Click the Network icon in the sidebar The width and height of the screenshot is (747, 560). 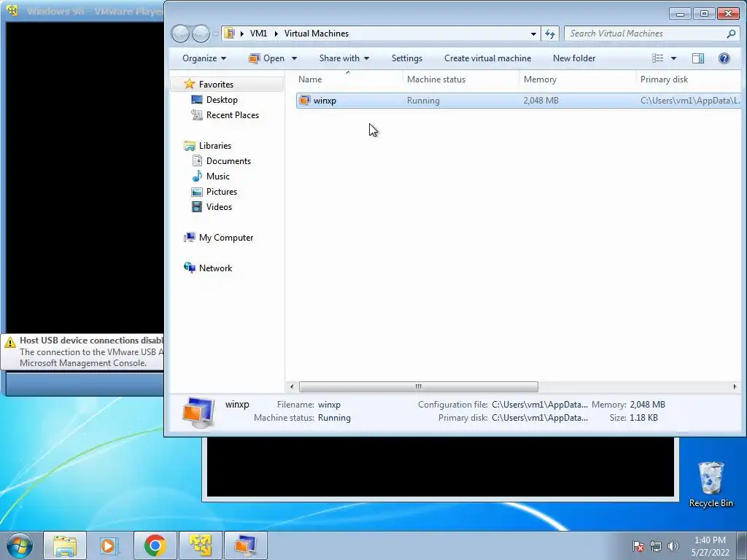pos(189,268)
